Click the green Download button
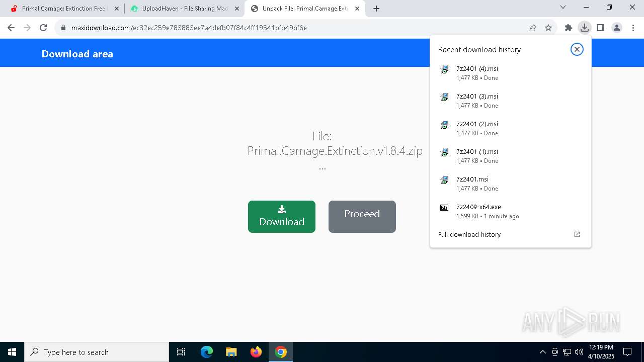The image size is (644, 362). click(x=282, y=217)
